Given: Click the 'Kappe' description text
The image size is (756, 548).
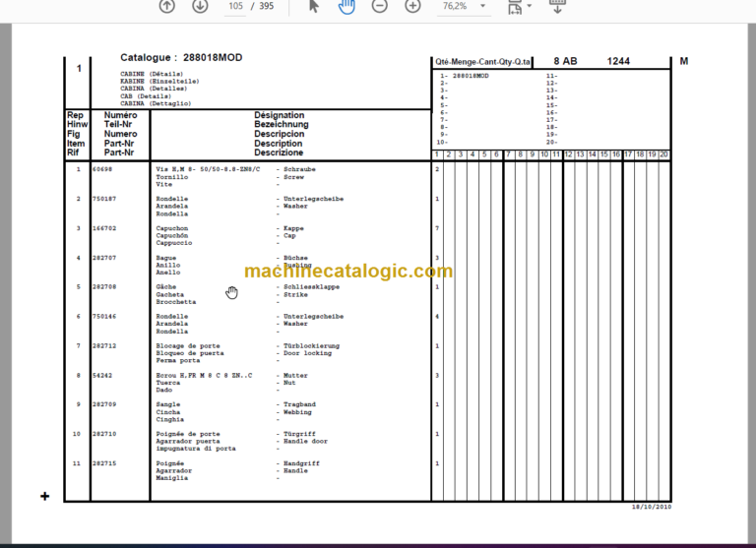Looking at the screenshot, I should [x=293, y=228].
